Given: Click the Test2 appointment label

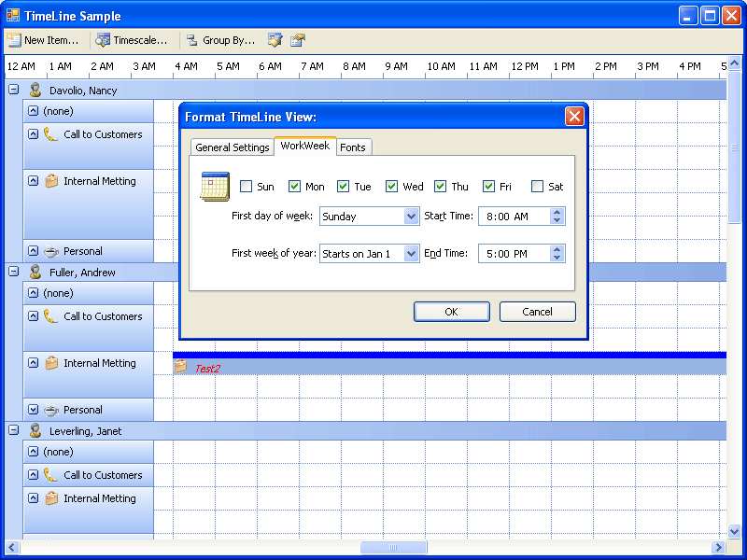Looking at the screenshot, I should point(209,369).
